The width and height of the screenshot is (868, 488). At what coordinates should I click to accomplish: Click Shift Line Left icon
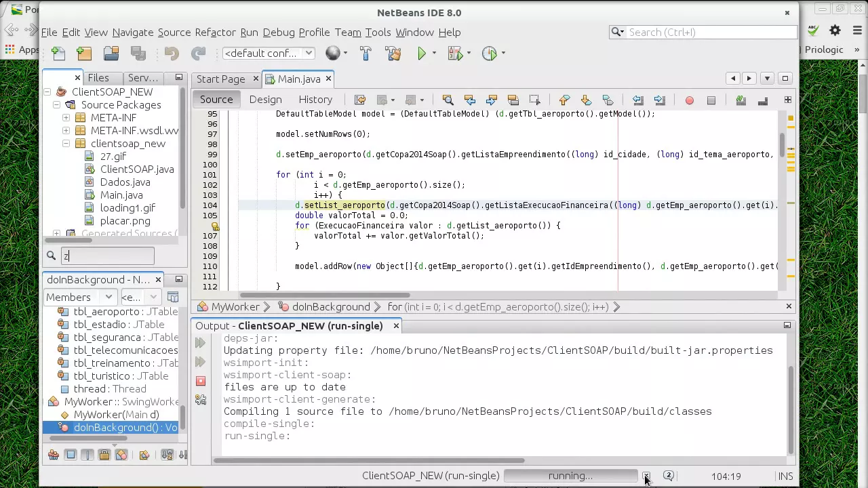click(637, 100)
